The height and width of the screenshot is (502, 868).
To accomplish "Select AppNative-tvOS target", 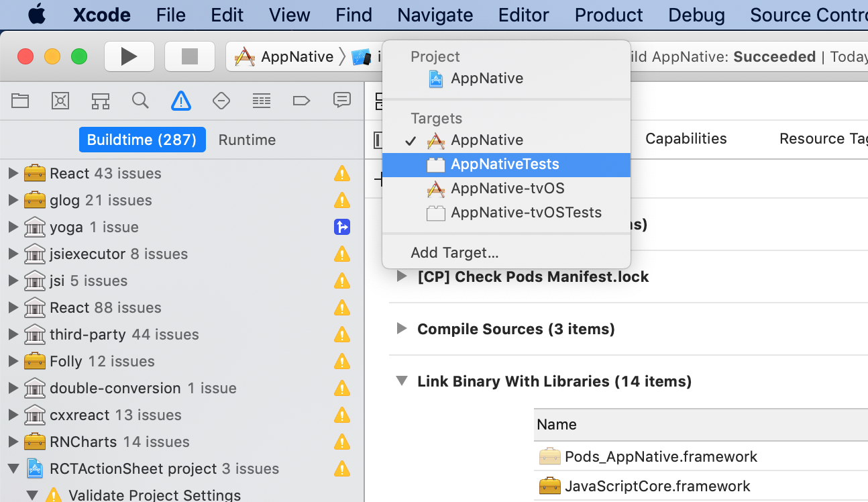I will tap(506, 189).
